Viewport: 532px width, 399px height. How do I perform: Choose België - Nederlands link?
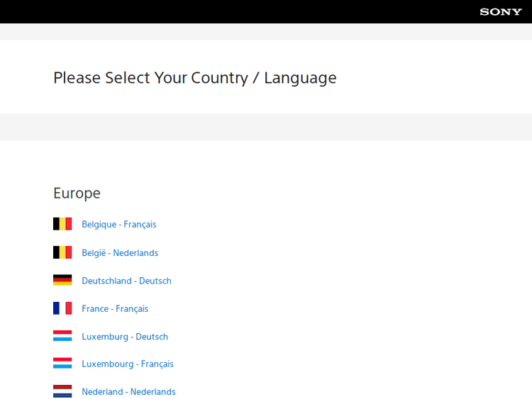(x=120, y=253)
